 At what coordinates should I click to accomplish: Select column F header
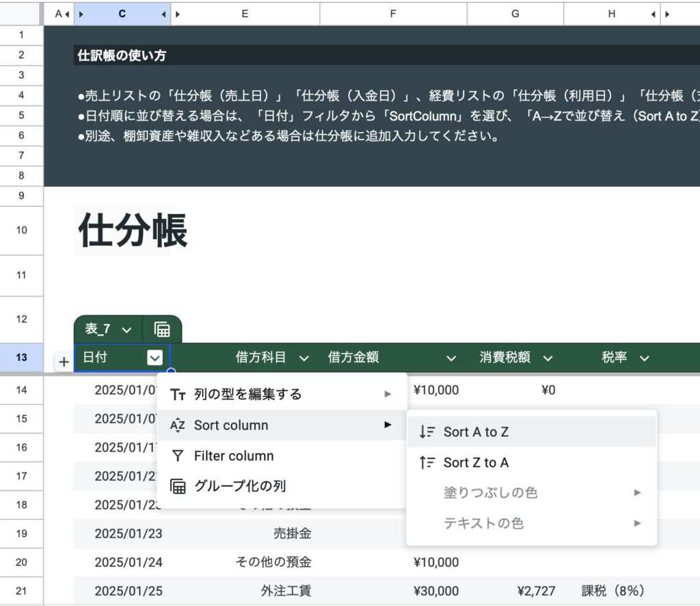point(393,14)
